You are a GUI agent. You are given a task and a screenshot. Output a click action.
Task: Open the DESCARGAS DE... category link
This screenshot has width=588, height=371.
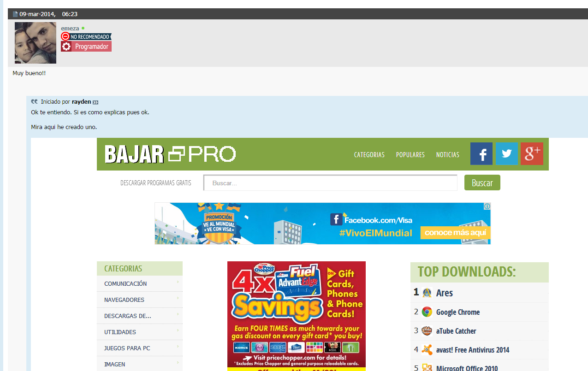(128, 316)
